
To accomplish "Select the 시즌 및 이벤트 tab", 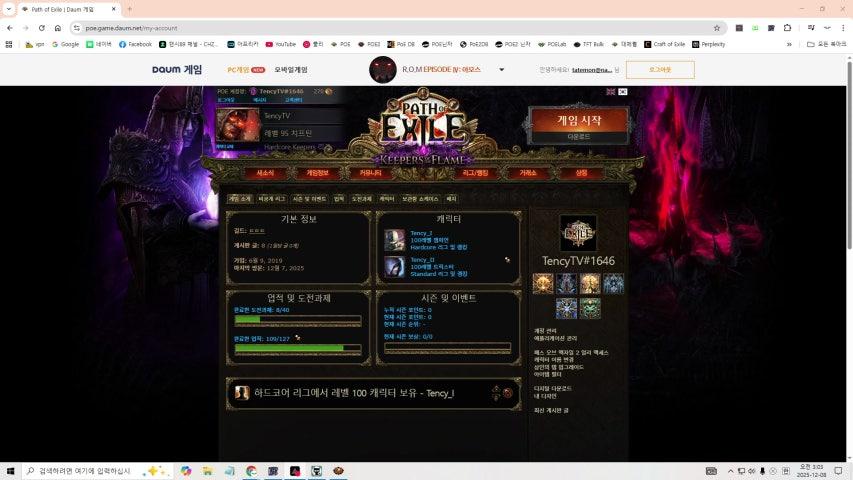I will [309, 199].
